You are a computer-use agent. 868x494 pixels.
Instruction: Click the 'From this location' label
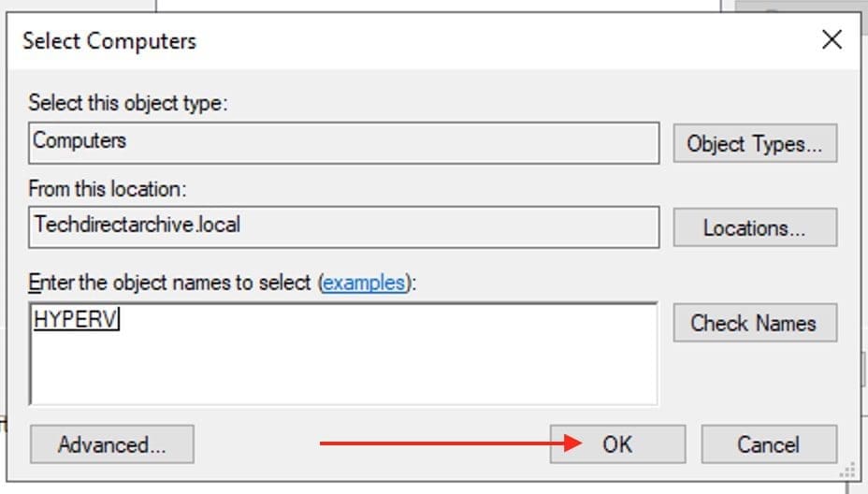[108, 189]
